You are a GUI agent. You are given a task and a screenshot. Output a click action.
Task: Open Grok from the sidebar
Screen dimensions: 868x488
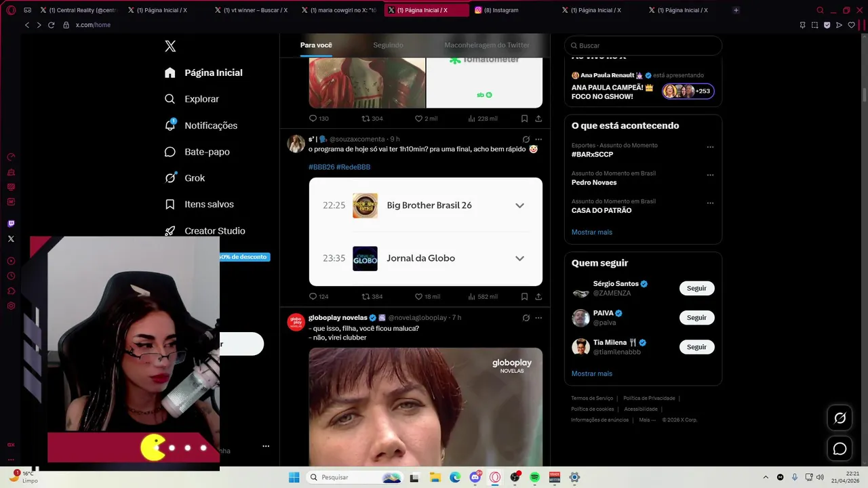pyautogui.click(x=185, y=178)
